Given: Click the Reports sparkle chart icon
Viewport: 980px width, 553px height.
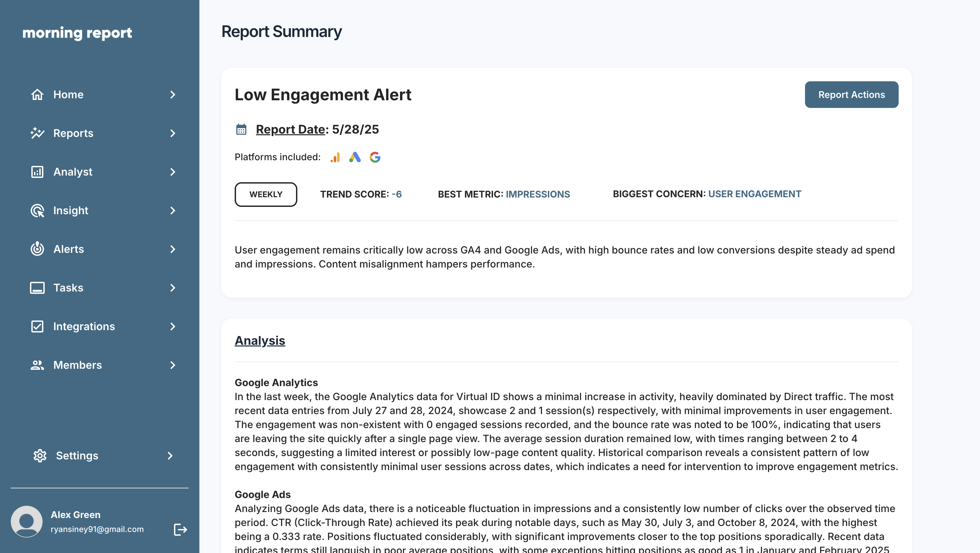Looking at the screenshot, I should (x=37, y=133).
